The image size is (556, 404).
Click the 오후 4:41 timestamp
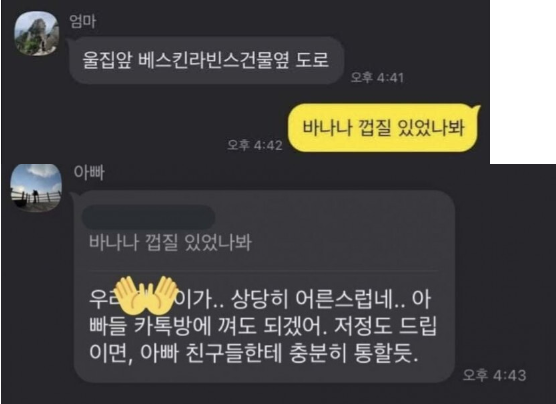click(377, 77)
